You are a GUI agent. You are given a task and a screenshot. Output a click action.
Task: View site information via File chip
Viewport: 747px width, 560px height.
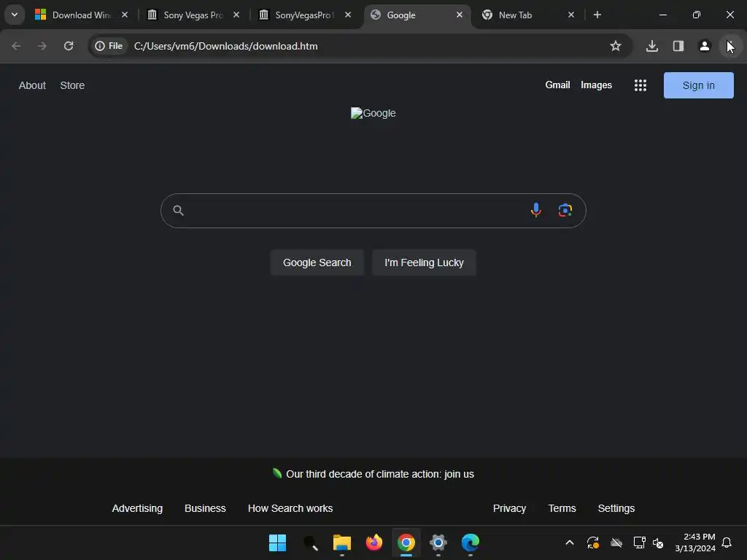pos(109,46)
